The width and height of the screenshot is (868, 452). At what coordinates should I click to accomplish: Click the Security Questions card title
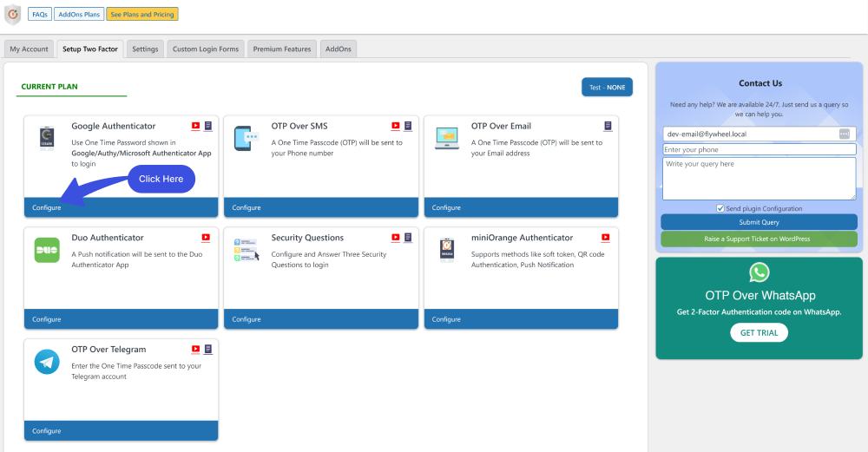(x=307, y=238)
